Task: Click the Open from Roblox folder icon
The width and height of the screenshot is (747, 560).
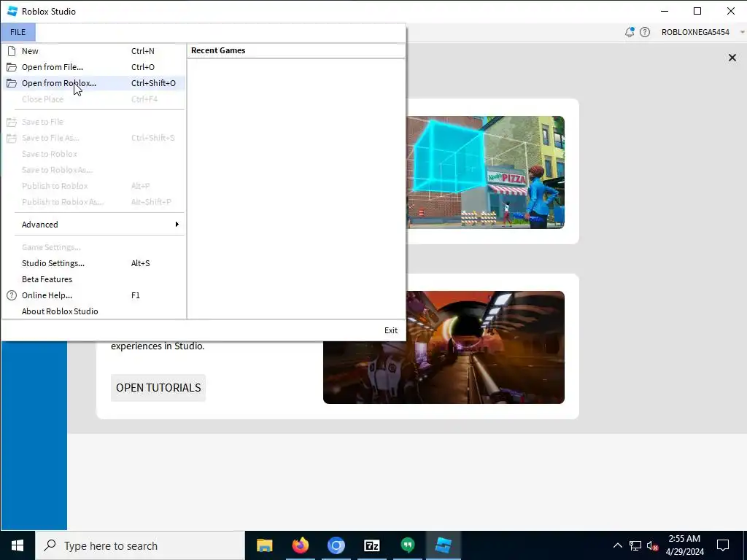Action: (12, 83)
